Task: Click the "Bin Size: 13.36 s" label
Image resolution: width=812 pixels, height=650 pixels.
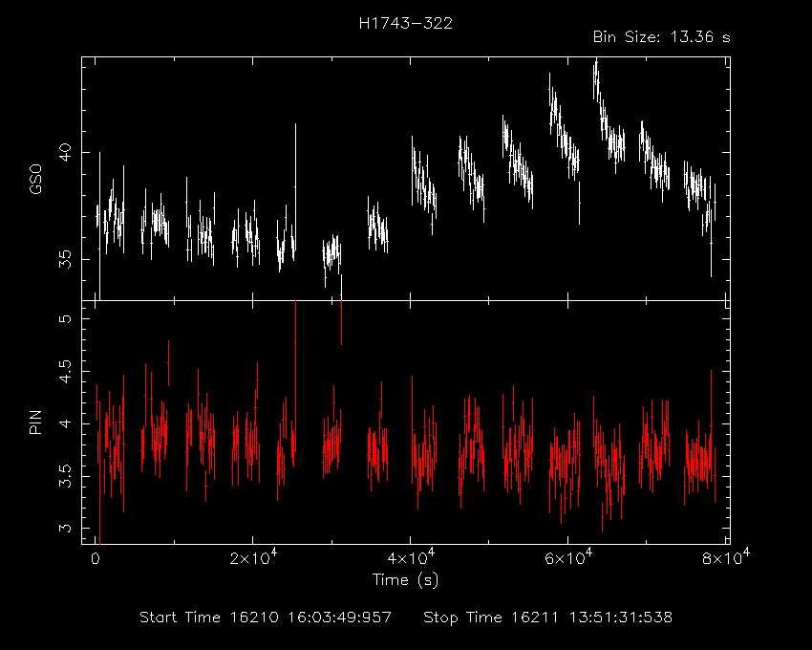Action: pyautogui.click(x=661, y=37)
